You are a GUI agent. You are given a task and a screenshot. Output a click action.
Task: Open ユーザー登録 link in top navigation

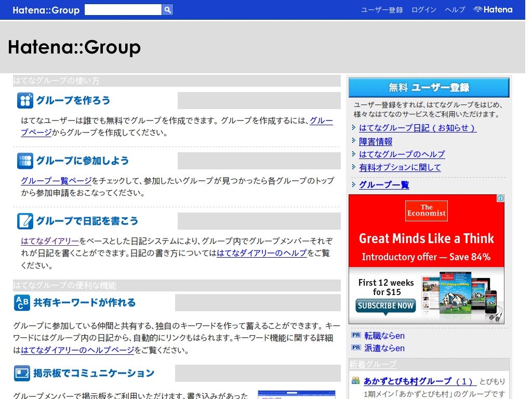(x=382, y=10)
